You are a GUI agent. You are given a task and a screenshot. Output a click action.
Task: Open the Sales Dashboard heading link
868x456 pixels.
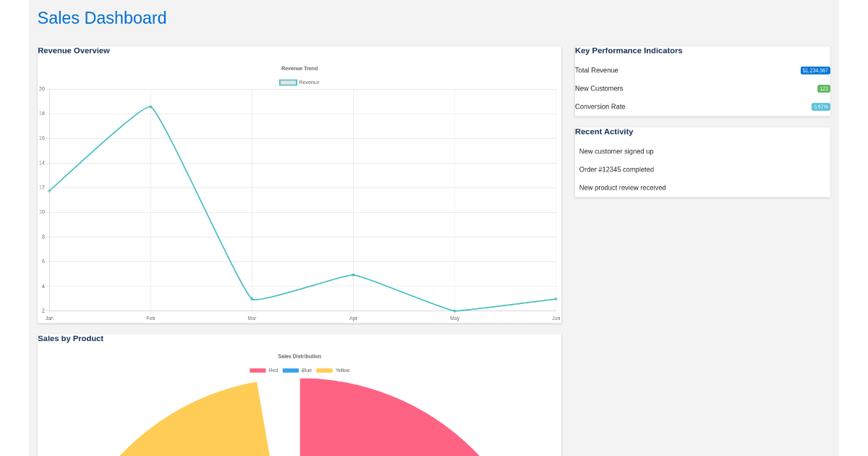102,17
